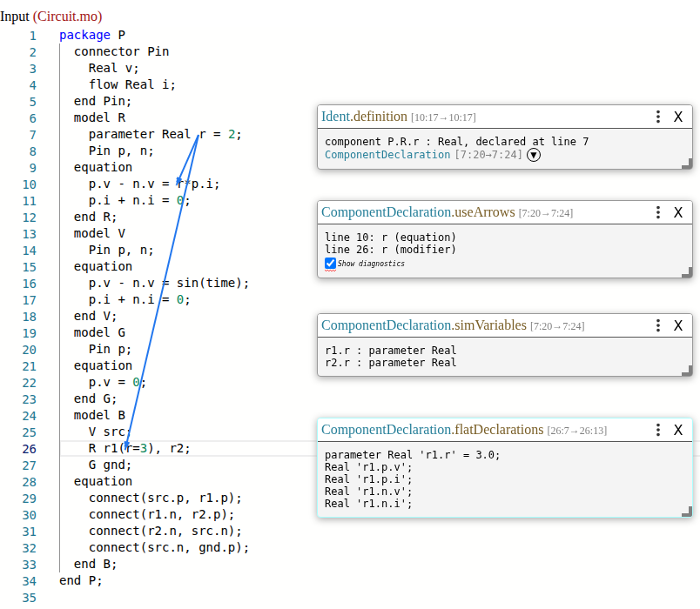Uncheck the Show diagnostics checkbox
Screen dimensions: 700x609
point(330,264)
